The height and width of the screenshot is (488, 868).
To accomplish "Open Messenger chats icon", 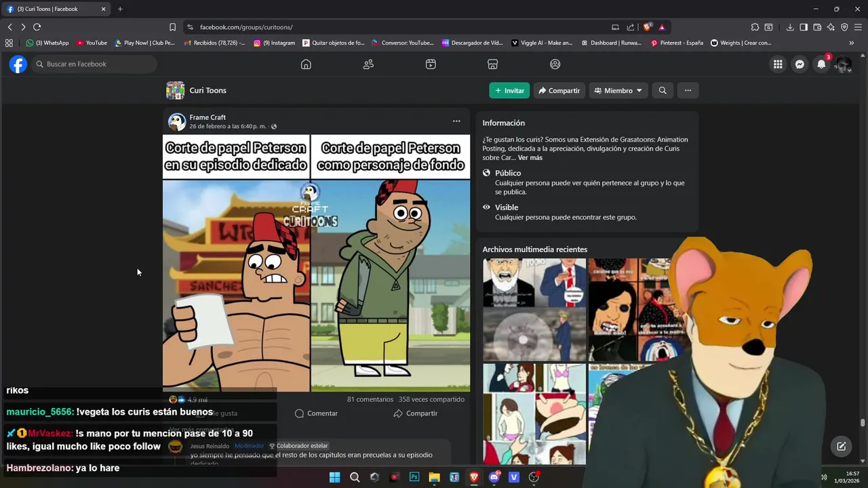I will click(800, 64).
